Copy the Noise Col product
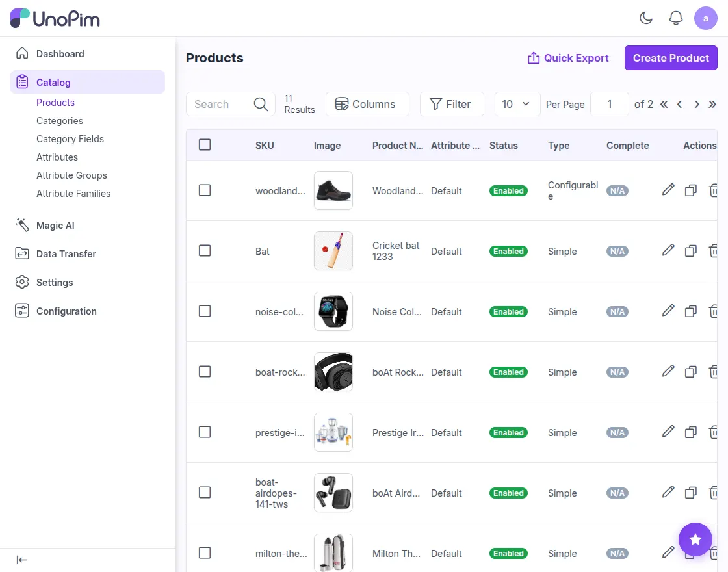The width and height of the screenshot is (728, 572). pyautogui.click(x=691, y=311)
